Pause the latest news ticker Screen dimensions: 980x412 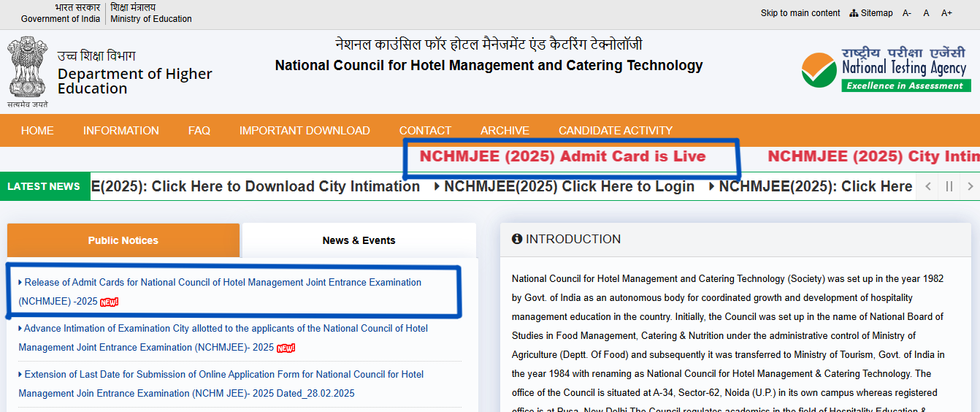tap(949, 186)
